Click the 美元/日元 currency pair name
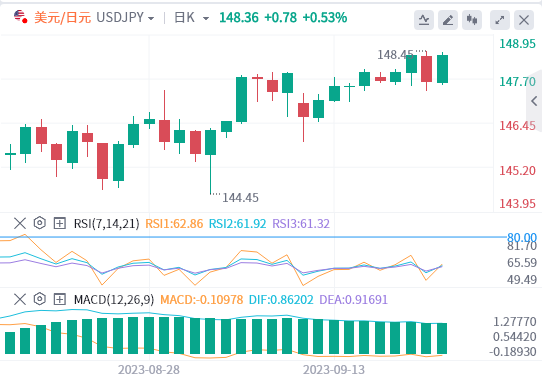Viewport: 542px width, 378px height. click(x=62, y=17)
